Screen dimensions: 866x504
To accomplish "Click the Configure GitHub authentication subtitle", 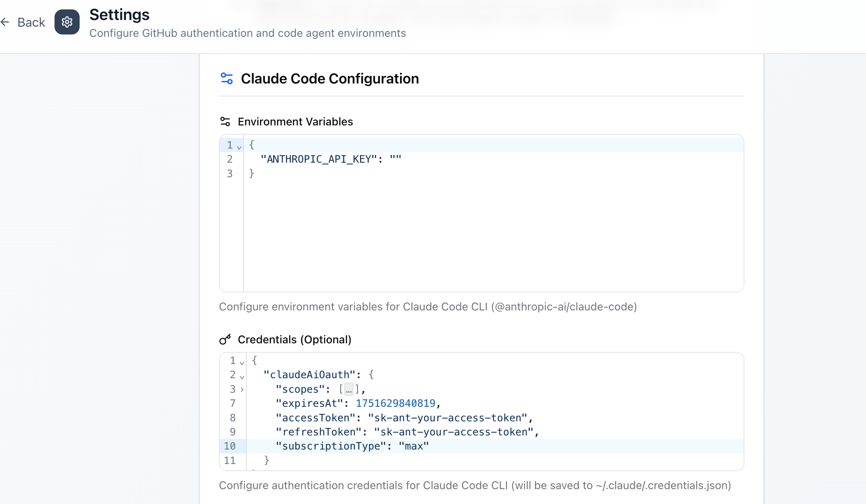I will [x=247, y=33].
